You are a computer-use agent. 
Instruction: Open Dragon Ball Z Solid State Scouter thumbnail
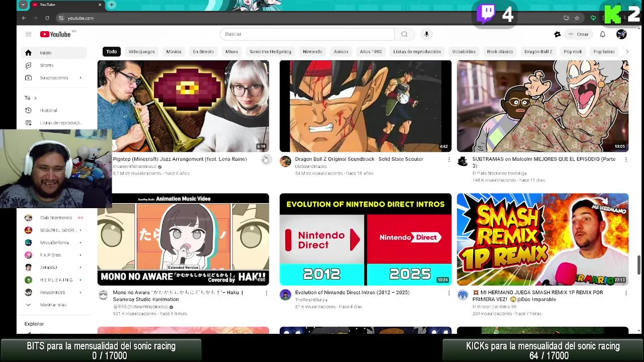pyautogui.click(x=365, y=106)
